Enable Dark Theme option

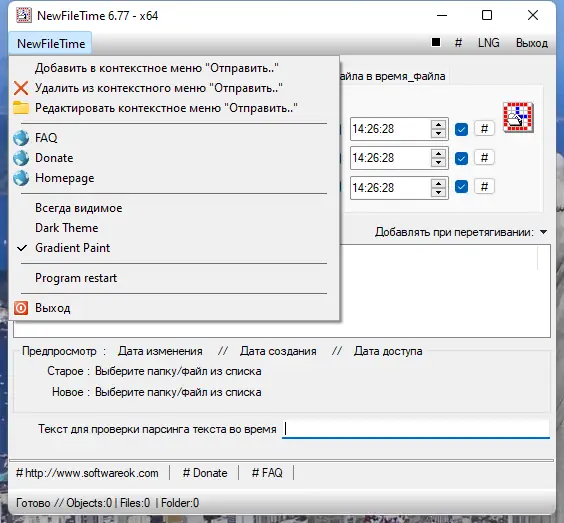tap(174, 228)
